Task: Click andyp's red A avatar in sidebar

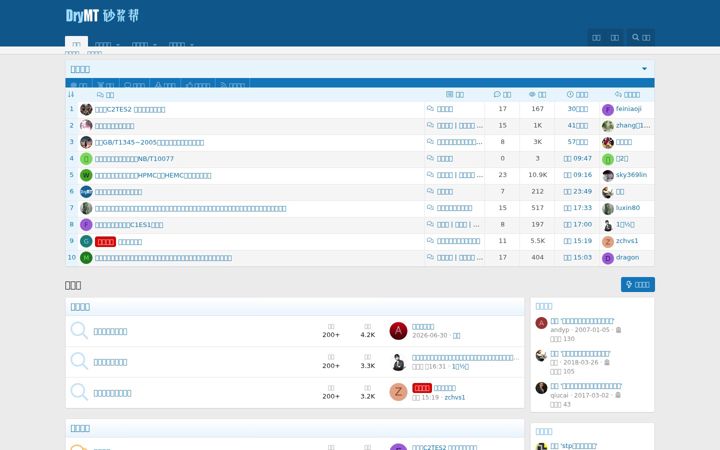Action: (x=541, y=323)
